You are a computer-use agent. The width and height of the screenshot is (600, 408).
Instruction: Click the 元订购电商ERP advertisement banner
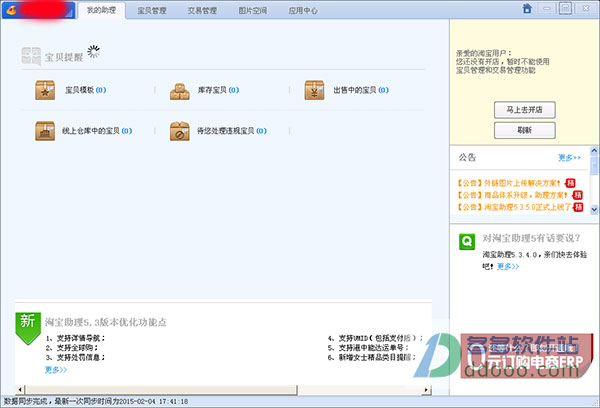point(526,356)
